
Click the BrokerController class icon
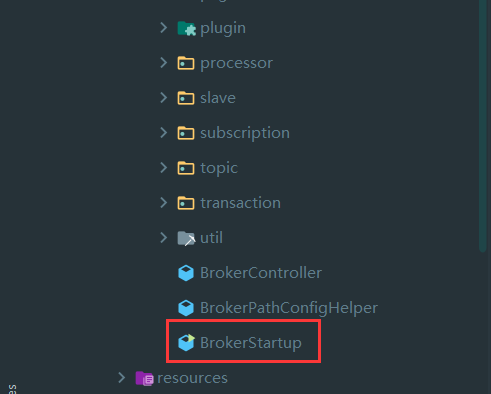tap(186, 273)
